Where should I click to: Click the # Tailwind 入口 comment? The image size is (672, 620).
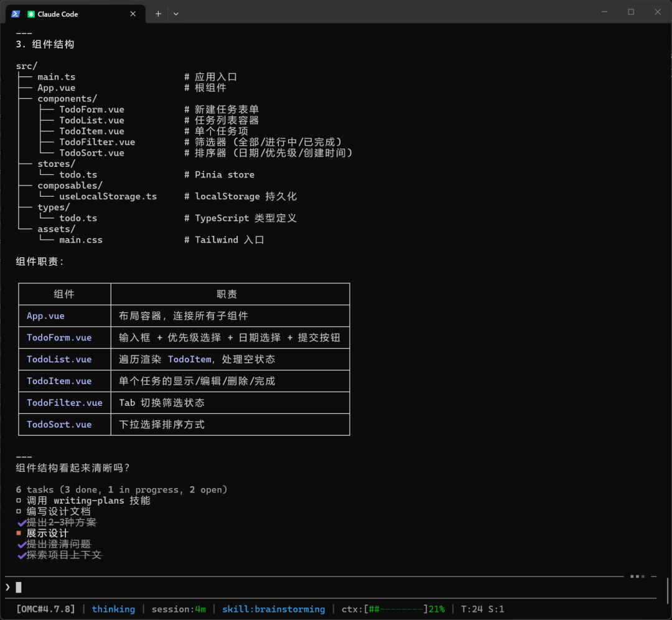pyautogui.click(x=224, y=240)
